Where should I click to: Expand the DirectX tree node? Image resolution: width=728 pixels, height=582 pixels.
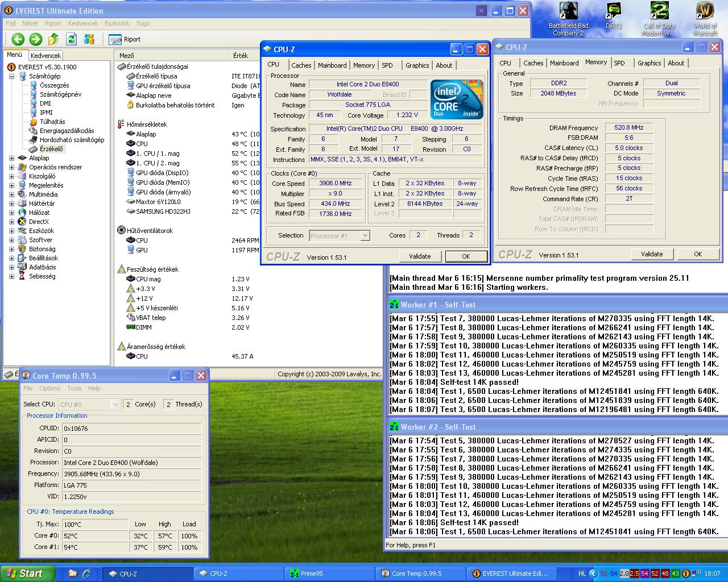pos(12,222)
